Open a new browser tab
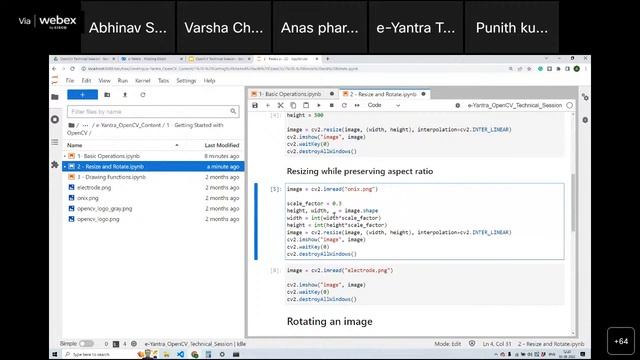This screenshot has width=640, height=360. point(327,59)
